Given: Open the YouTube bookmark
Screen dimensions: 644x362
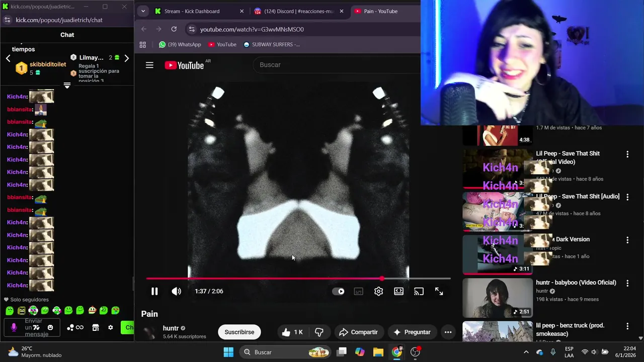Looking at the screenshot, I should (x=222, y=44).
